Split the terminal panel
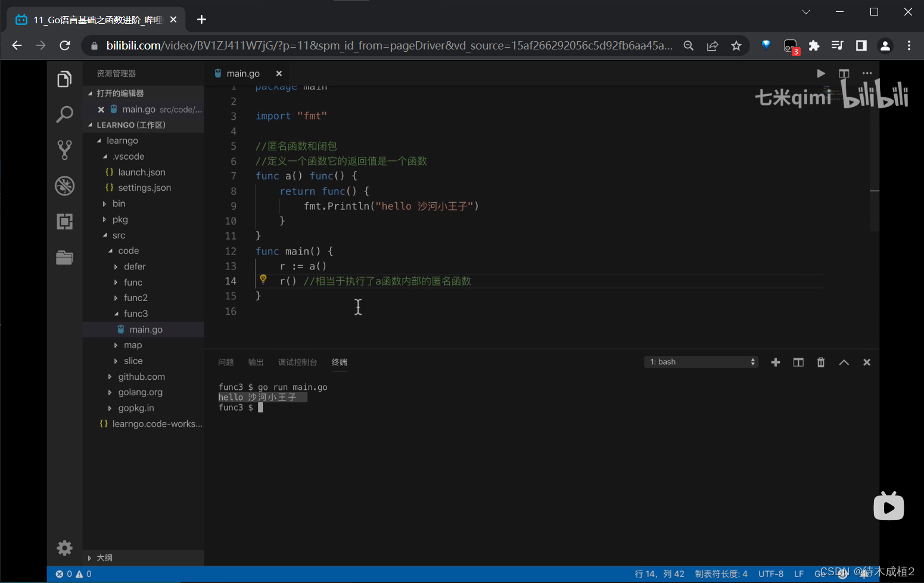Screen dimensions: 924x583 click(x=798, y=362)
